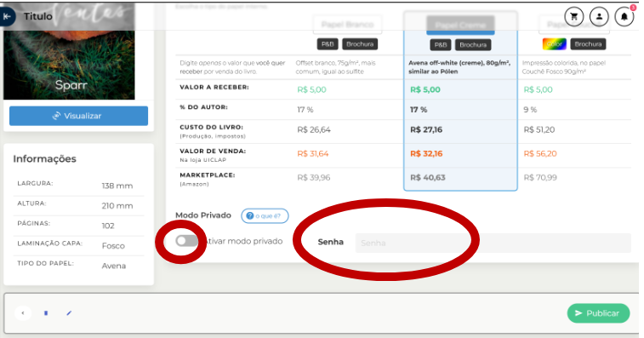Image resolution: width=644 pixels, height=338 pixels.
Task: Click Brochura badge under Papel Creme
Action: click(473, 45)
